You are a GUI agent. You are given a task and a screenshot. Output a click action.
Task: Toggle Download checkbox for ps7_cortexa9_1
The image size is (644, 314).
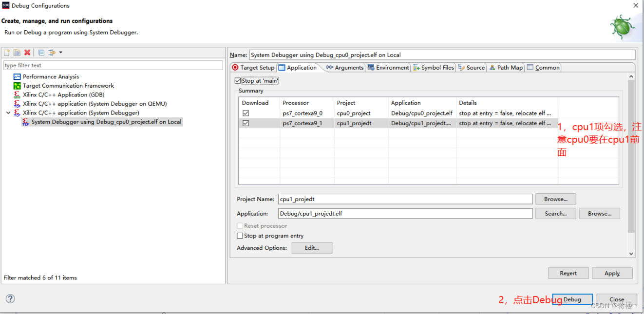[246, 123]
